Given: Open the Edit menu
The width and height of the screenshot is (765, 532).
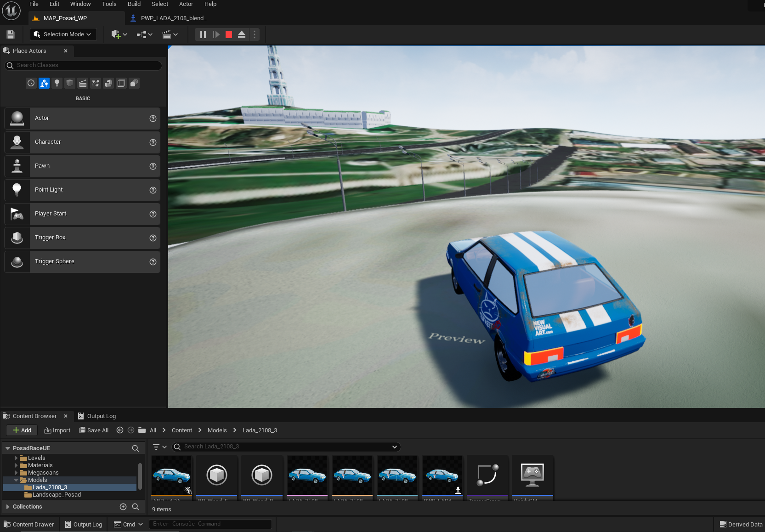Looking at the screenshot, I should coord(55,4).
